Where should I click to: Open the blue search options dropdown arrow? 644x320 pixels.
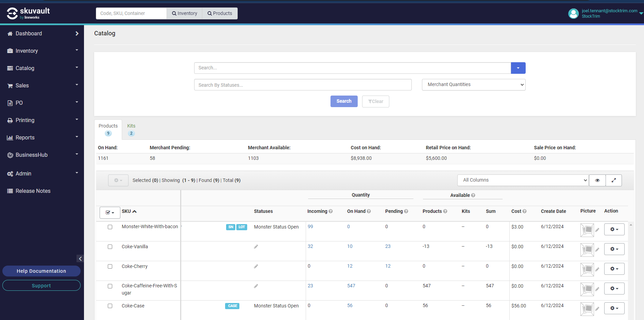click(518, 68)
